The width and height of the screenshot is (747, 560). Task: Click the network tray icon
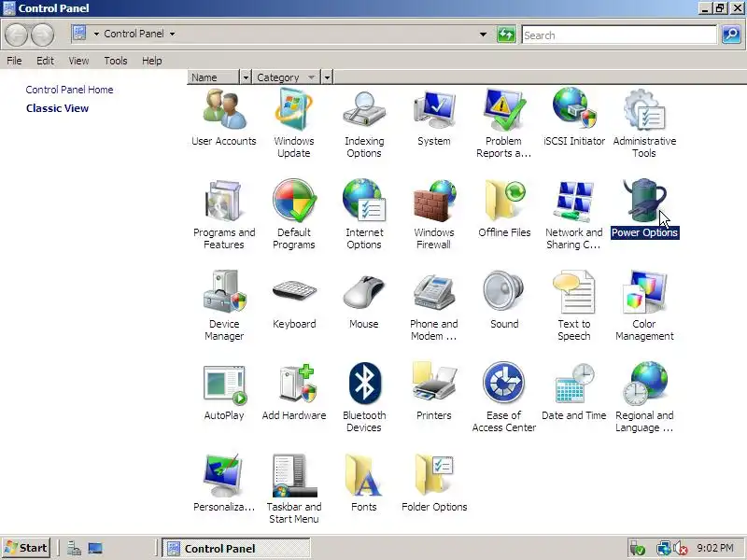point(663,549)
